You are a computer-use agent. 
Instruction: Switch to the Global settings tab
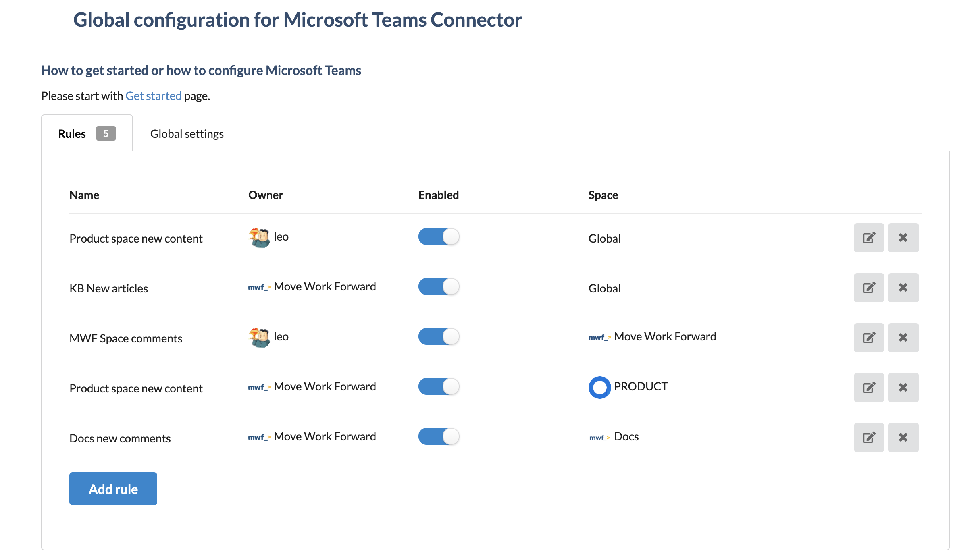187,134
